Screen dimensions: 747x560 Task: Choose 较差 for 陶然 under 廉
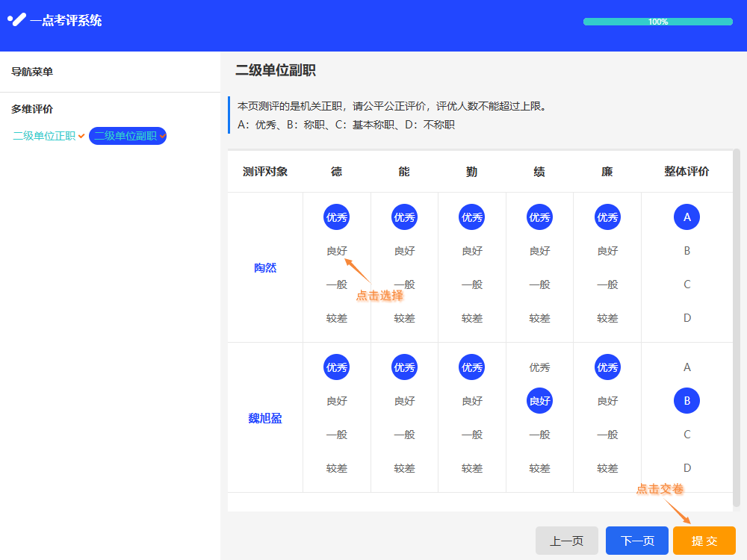(607, 318)
